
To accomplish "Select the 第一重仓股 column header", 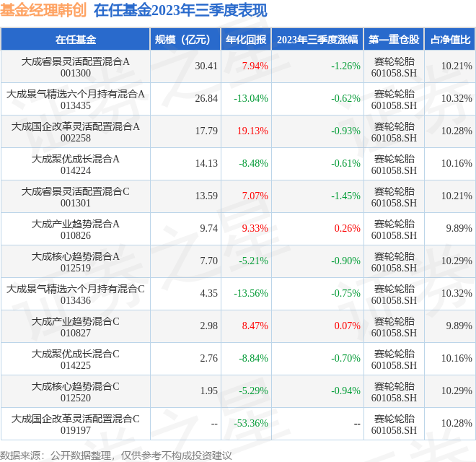I will pos(394,40).
